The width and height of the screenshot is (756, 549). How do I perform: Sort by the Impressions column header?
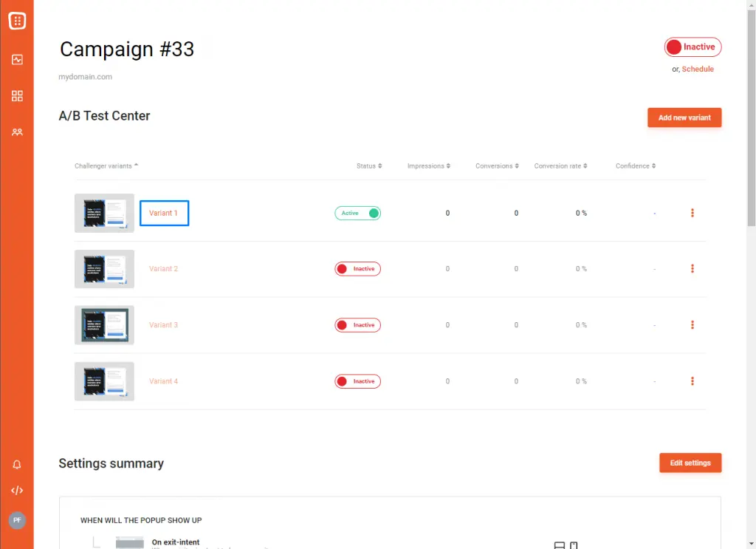(428, 166)
